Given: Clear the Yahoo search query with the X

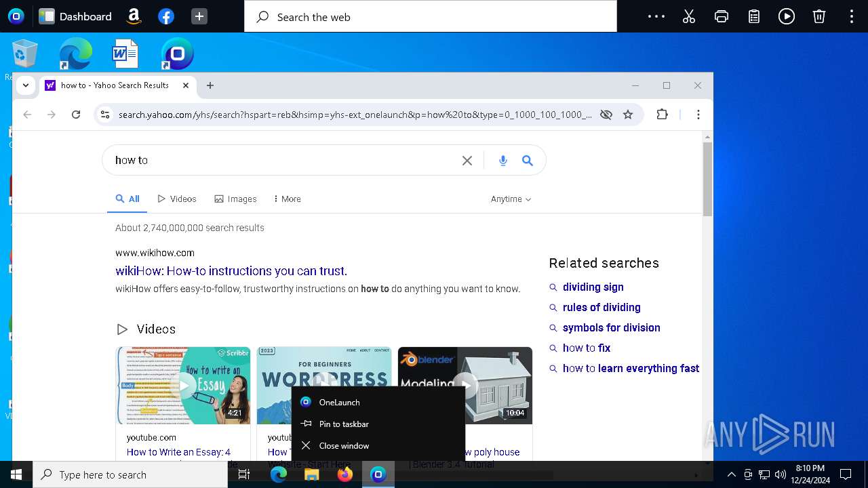Looking at the screenshot, I should (x=467, y=161).
